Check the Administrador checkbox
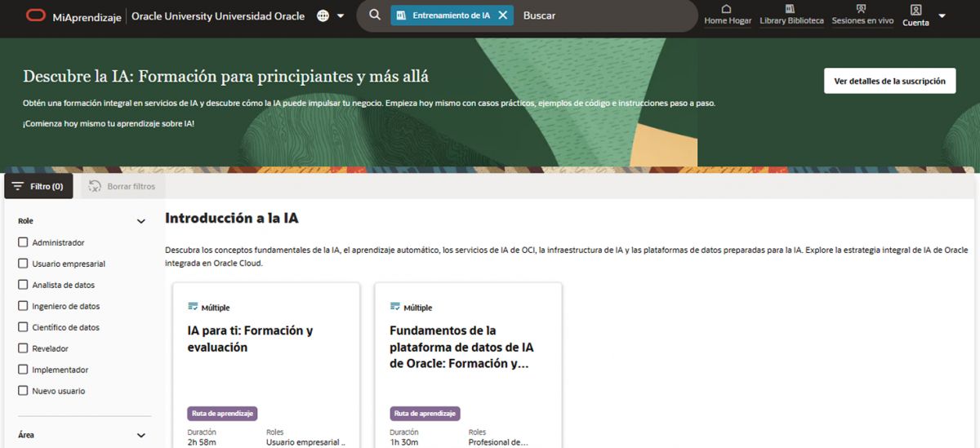The width and height of the screenshot is (980, 448). tap(23, 242)
